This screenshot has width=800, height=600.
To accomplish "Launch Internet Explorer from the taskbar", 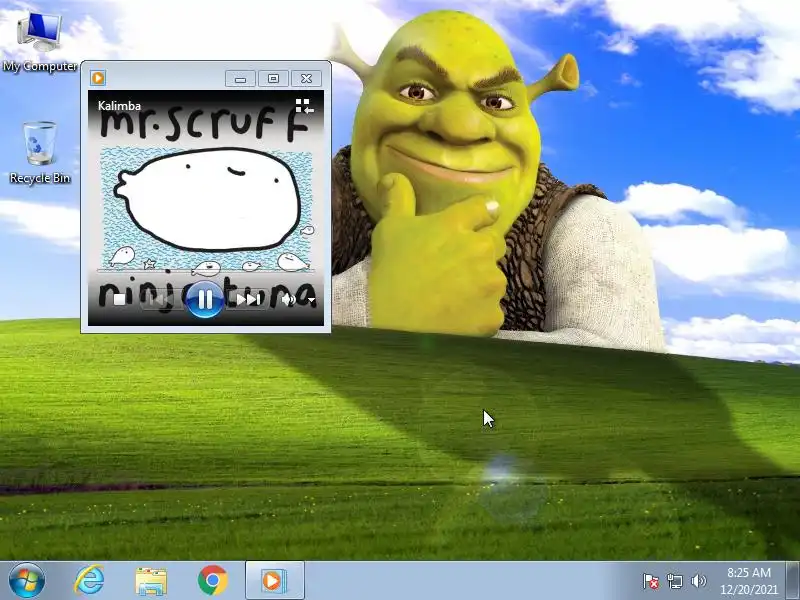I will pyautogui.click(x=89, y=581).
